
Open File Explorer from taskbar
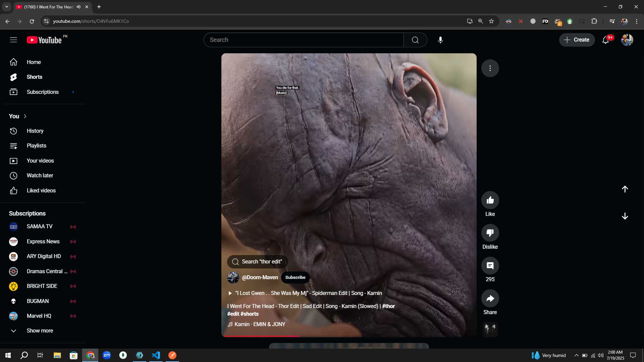pyautogui.click(x=57, y=355)
